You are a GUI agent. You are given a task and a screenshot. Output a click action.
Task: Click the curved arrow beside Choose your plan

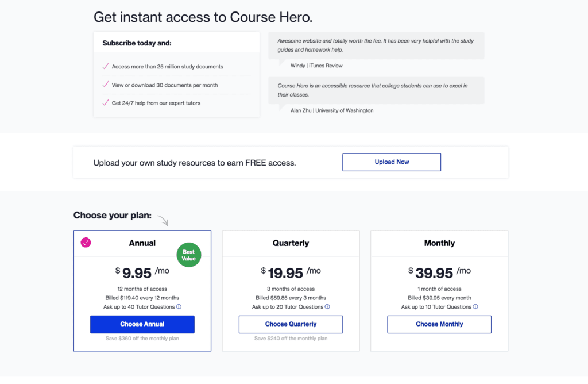(163, 220)
